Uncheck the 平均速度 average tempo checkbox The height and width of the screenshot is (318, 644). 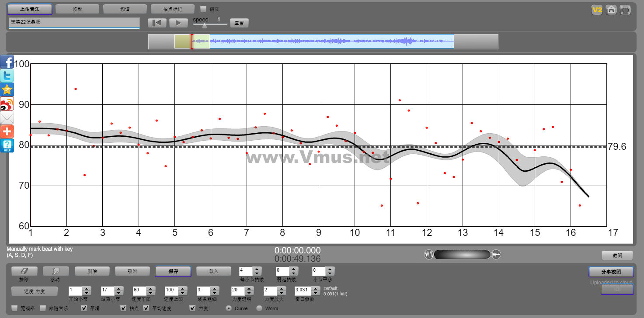pos(146,308)
